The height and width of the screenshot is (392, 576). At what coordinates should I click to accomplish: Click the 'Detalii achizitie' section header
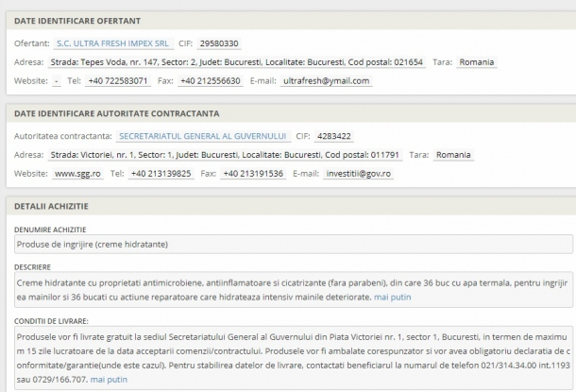click(x=49, y=206)
